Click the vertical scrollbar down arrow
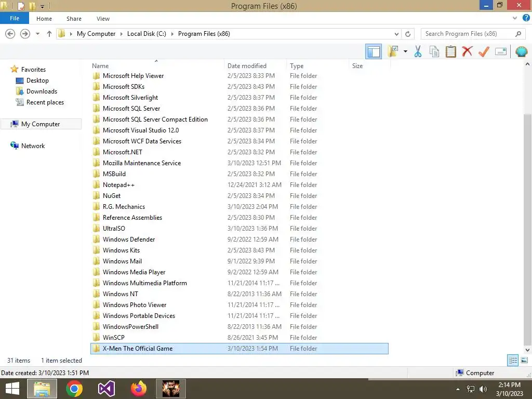Image resolution: width=532 pixels, height=399 pixels. pos(527,350)
